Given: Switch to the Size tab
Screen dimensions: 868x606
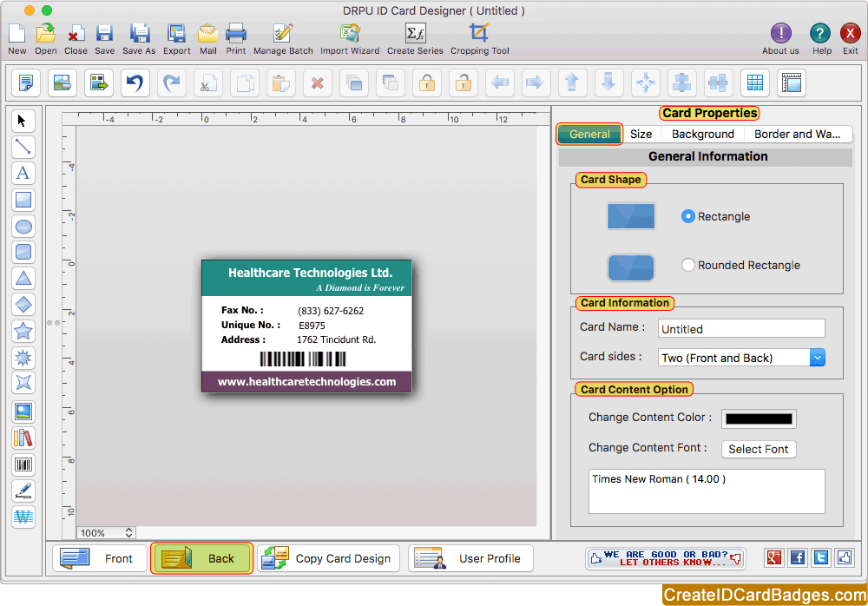Looking at the screenshot, I should click(x=641, y=134).
